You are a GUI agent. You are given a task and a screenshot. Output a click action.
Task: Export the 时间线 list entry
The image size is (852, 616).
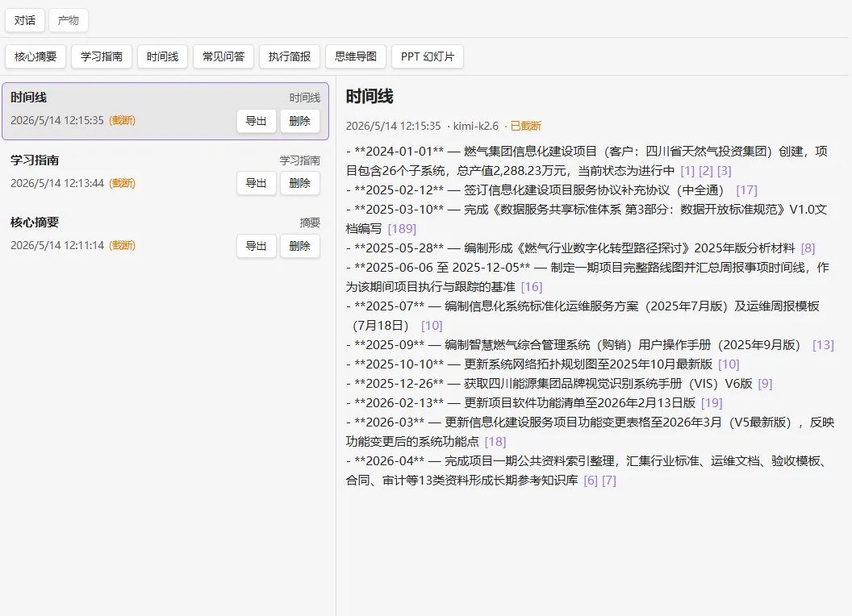click(257, 121)
